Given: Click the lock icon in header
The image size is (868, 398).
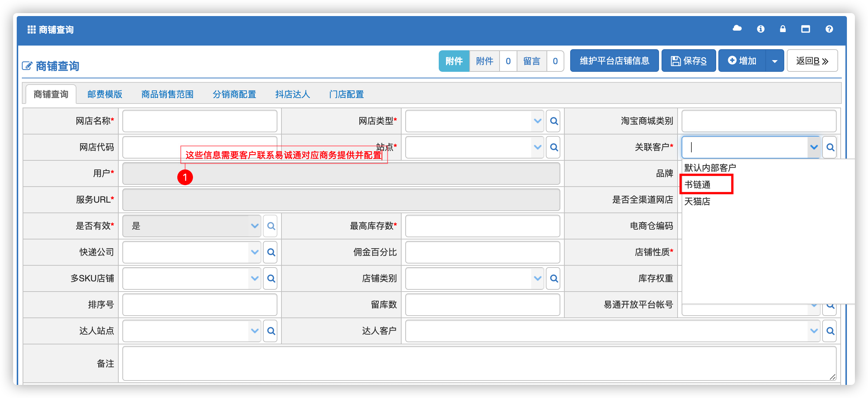Looking at the screenshot, I should tap(783, 29).
